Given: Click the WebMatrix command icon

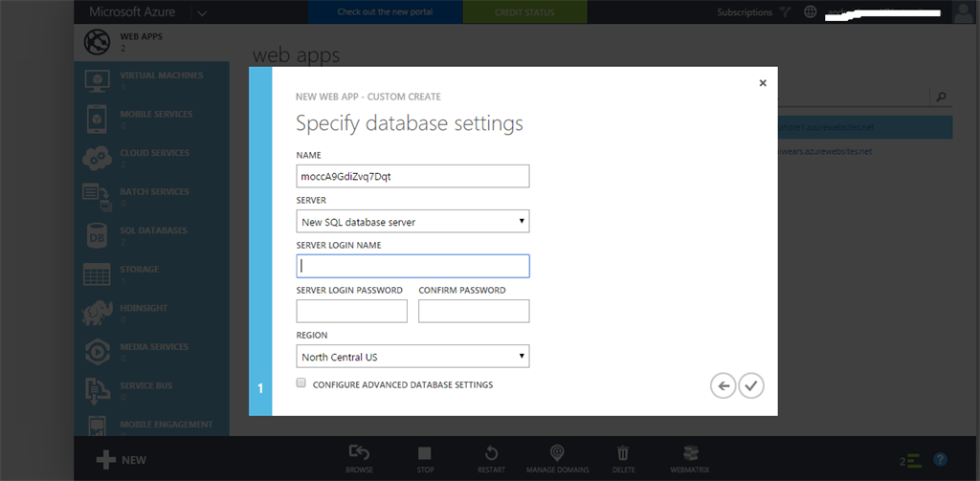Looking at the screenshot, I should pos(690,453).
